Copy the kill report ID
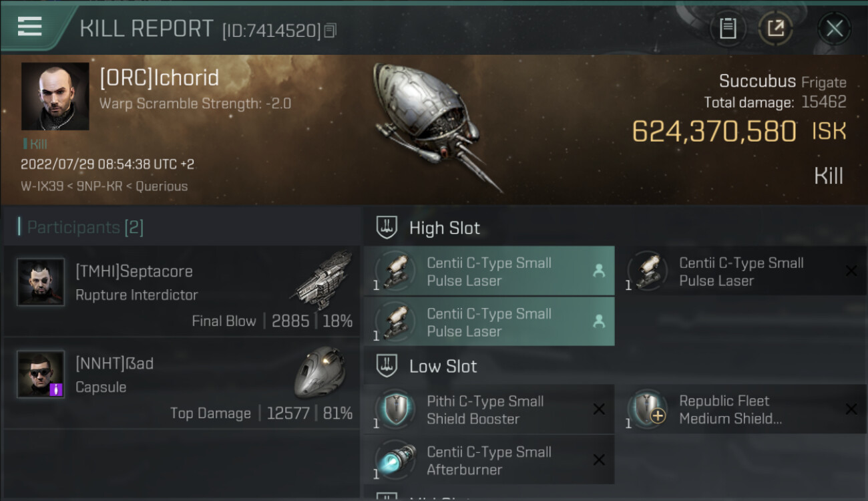 tap(331, 31)
